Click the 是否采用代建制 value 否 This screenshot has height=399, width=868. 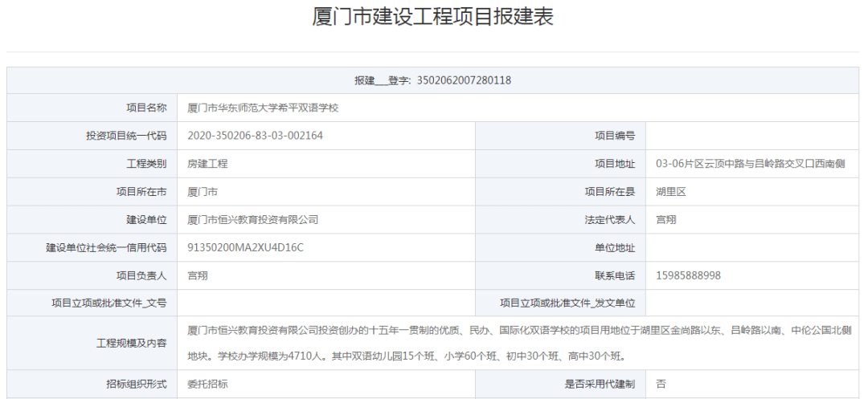(x=661, y=385)
